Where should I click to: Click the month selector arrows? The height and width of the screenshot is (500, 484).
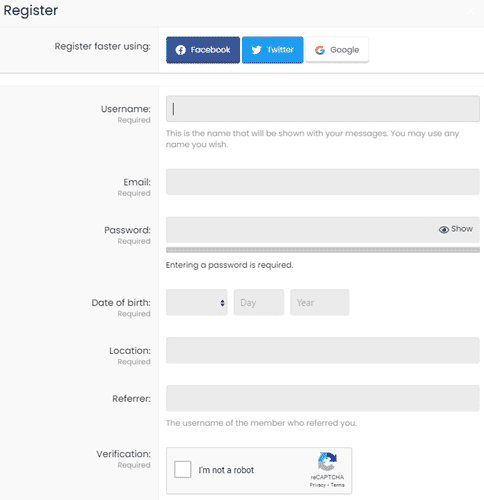click(222, 303)
